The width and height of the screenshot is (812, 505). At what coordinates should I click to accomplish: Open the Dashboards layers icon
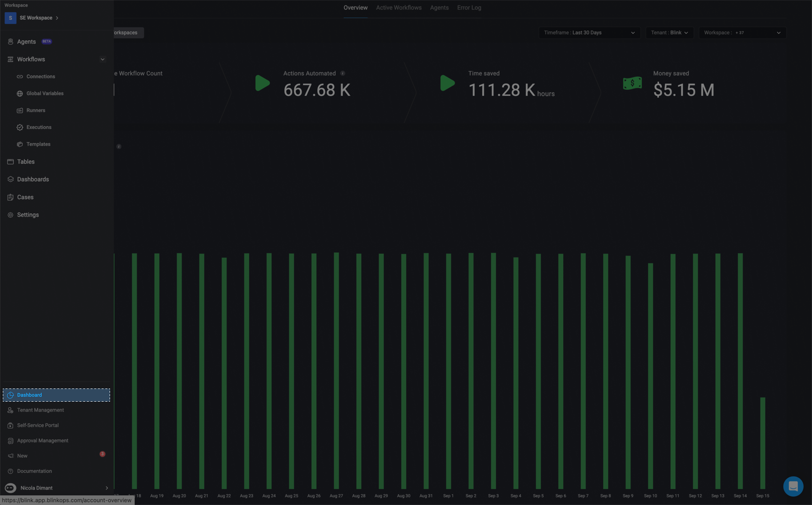10,179
